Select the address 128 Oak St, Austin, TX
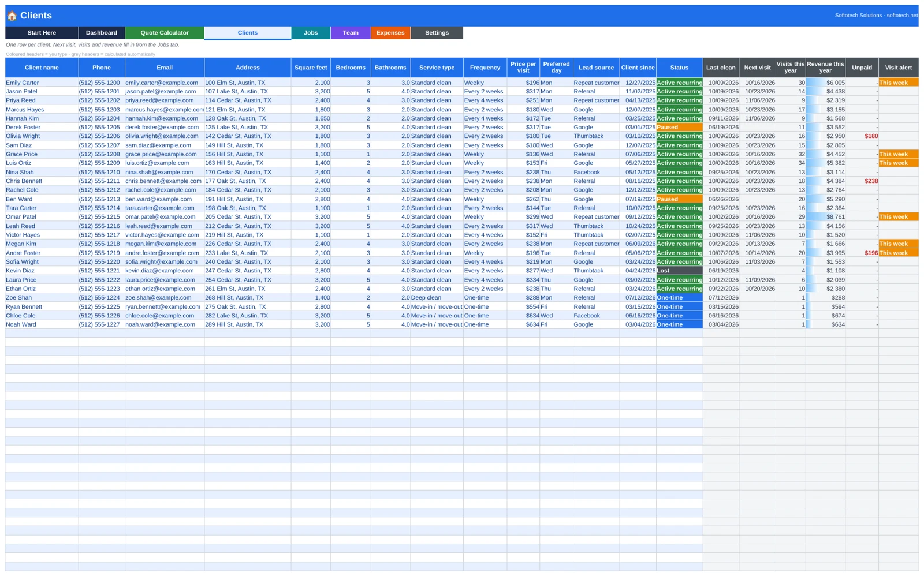The width and height of the screenshot is (924, 576). click(x=248, y=118)
